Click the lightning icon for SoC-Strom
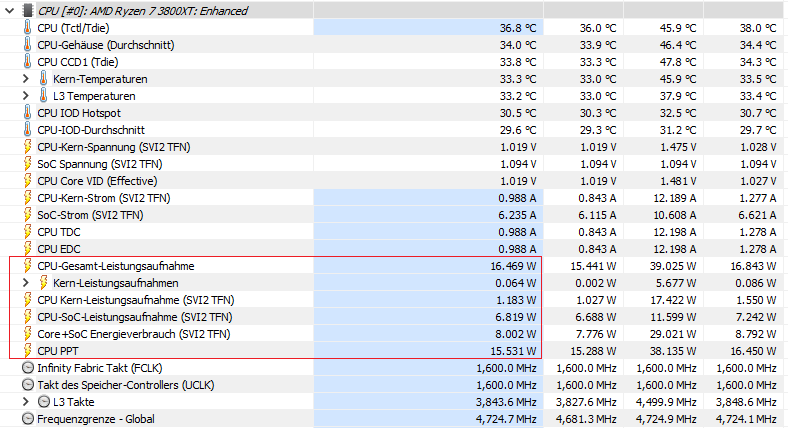788x428 pixels. tap(28, 215)
